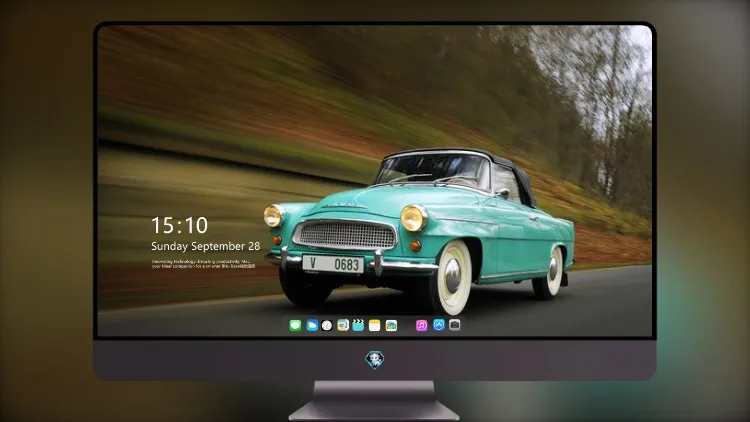Open the yellow Notes app in dock

coord(375,325)
